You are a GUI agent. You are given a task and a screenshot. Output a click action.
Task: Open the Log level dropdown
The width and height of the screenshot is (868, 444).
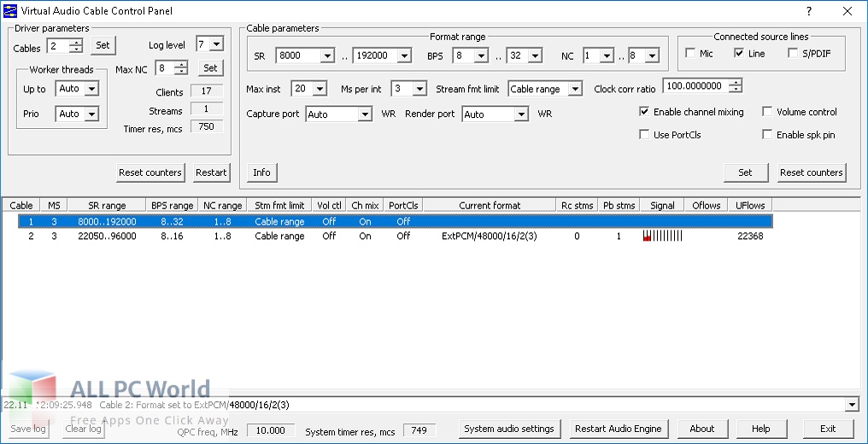[216, 44]
